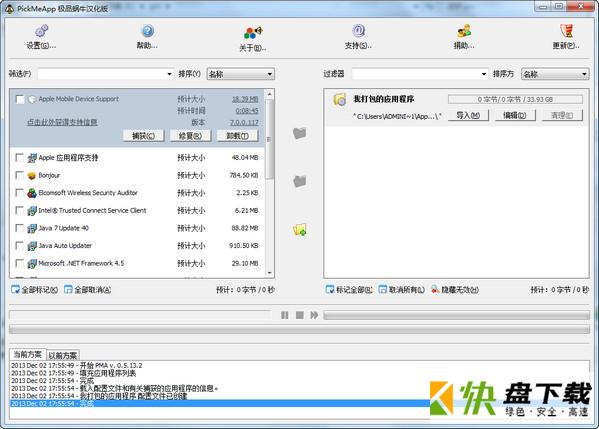599x429 pixels.
Task: Tick the Apple Mobile Device Support checkbox
Action: [20, 99]
